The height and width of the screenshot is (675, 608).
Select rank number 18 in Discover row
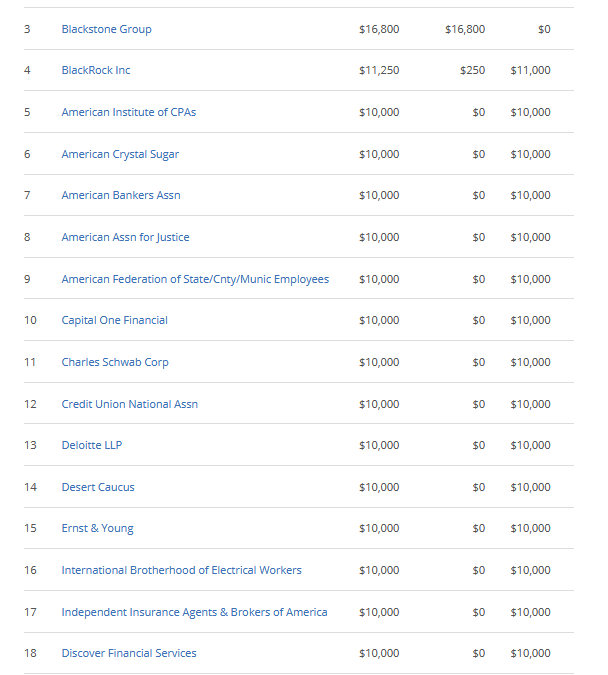[30, 653]
